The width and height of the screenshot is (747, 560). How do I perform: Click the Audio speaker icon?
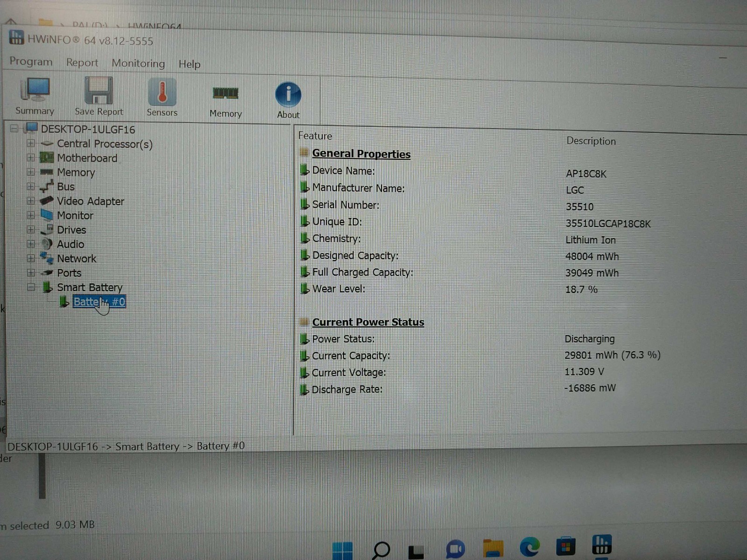coord(46,244)
